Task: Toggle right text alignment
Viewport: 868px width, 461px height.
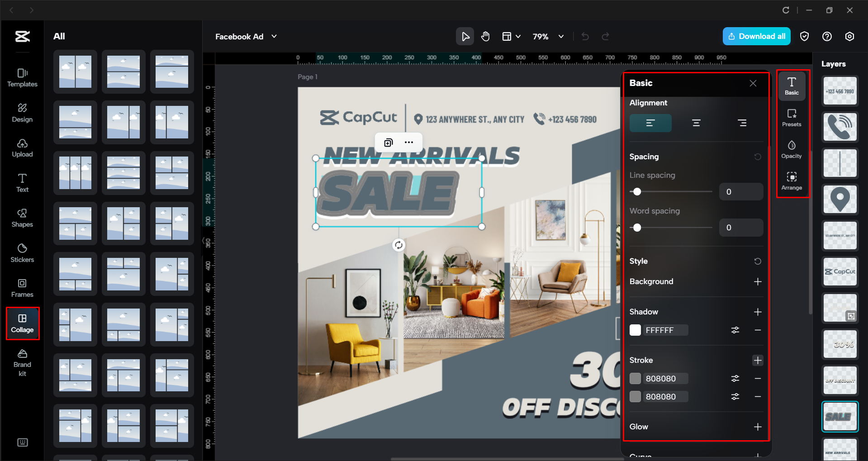Action: coord(742,123)
